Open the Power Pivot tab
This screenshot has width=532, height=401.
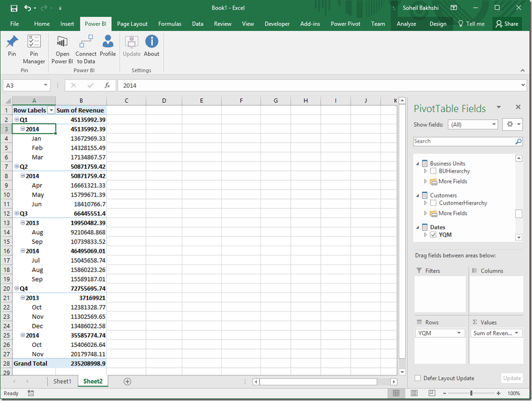click(345, 24)
